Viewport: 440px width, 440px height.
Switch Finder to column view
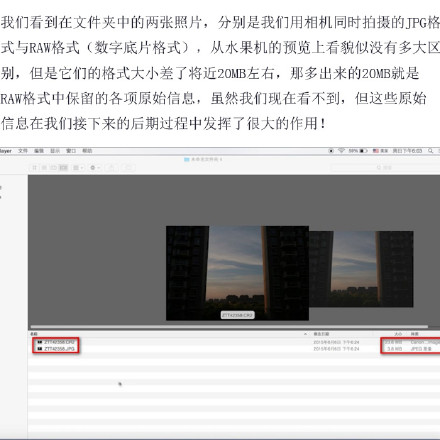point(53,168)
